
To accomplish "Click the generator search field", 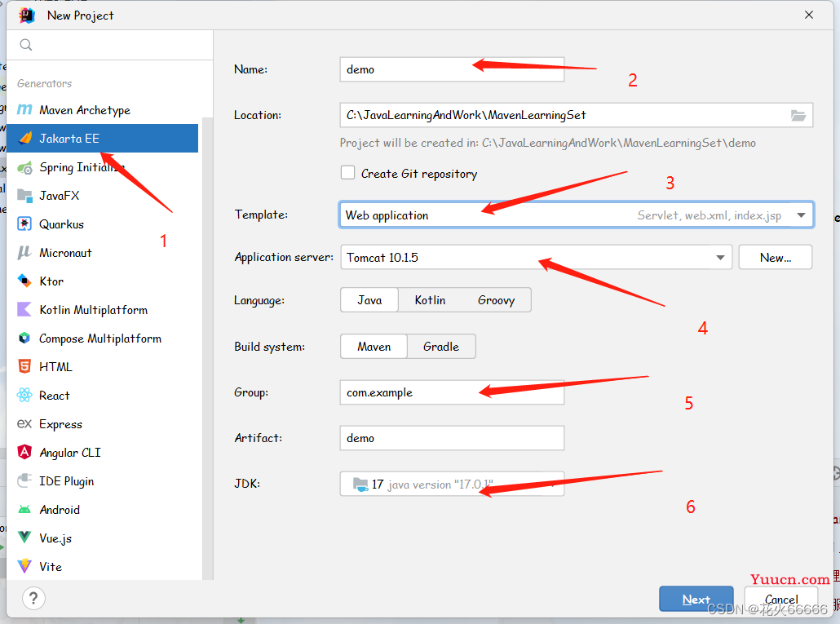I will [x=110, y=45].
